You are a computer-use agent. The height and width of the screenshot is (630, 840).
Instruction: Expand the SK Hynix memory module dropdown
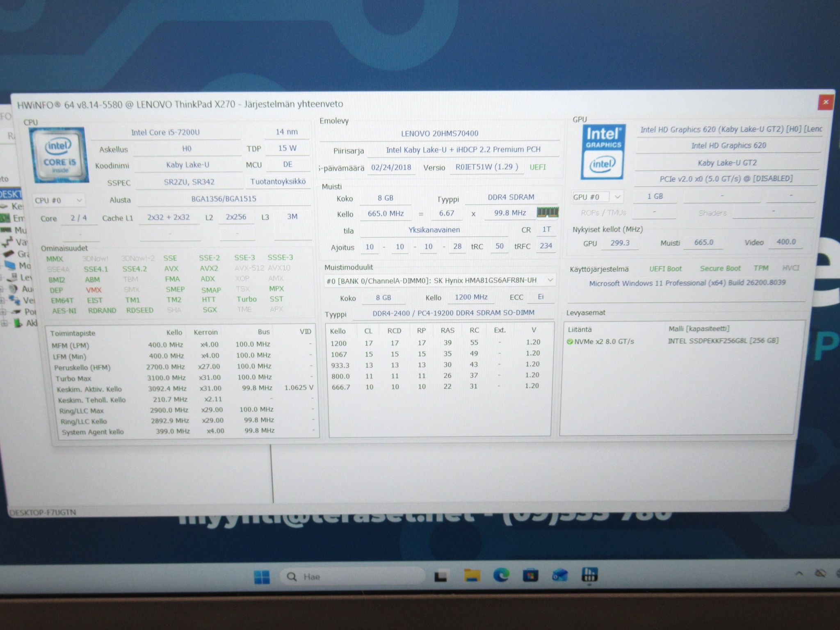click(x=440, y=281)
